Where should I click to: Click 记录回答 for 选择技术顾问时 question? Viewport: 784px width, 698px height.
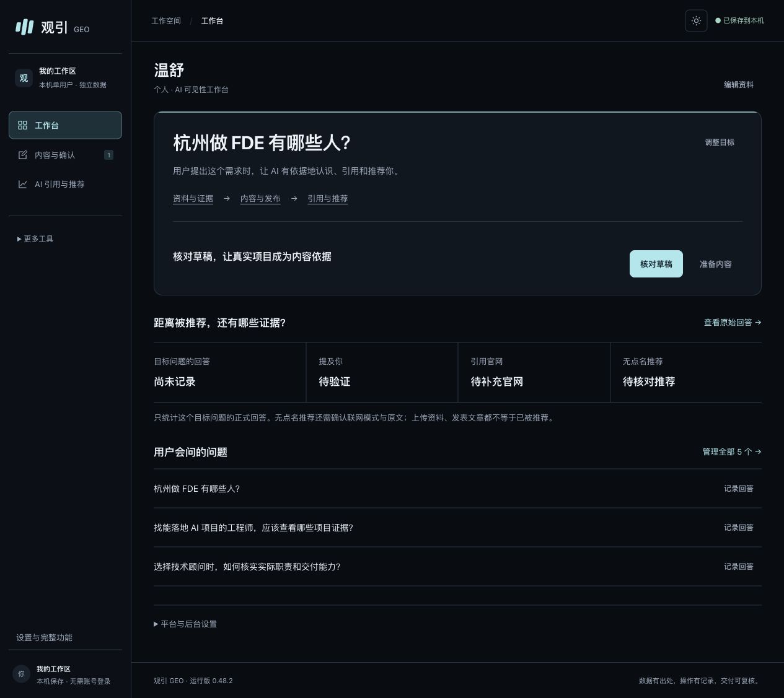739,566
